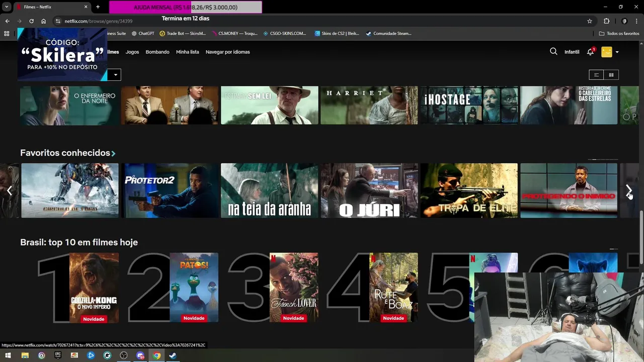Open O Protetor 2 thumbnail
Image resolution: width=644 pixels, height=362 pixels.
point(170,191)
